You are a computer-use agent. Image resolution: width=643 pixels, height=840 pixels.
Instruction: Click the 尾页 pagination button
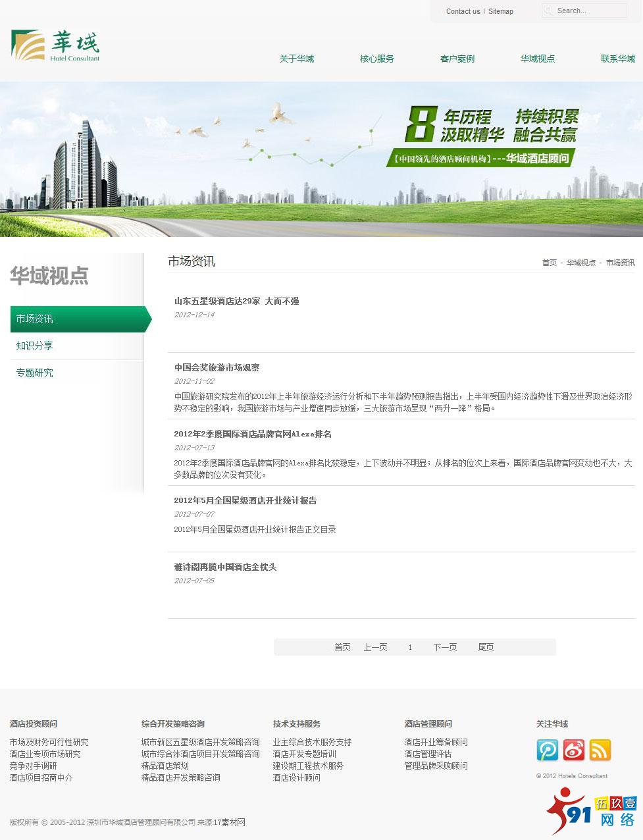click(486, 647)
